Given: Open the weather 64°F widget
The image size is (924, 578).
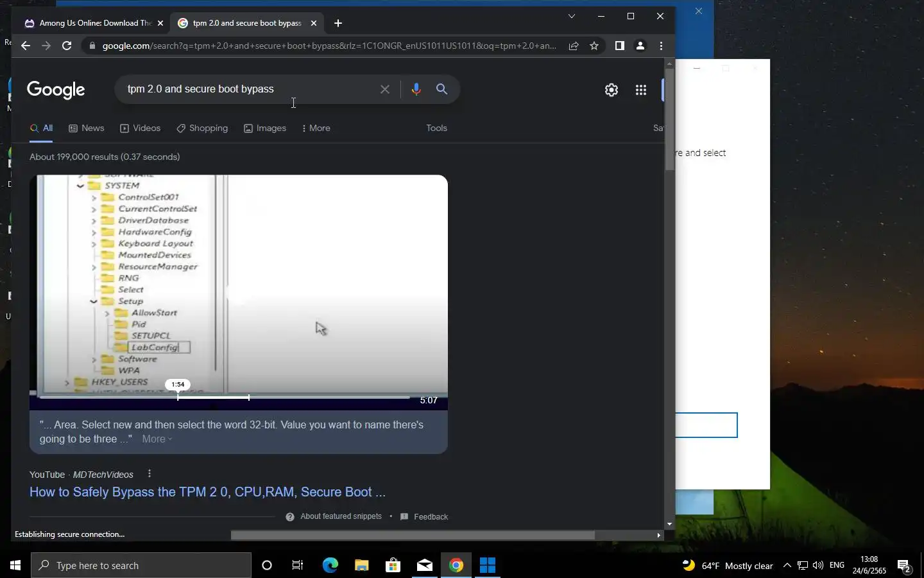Looking at the screenshot, I should point(728,566).
